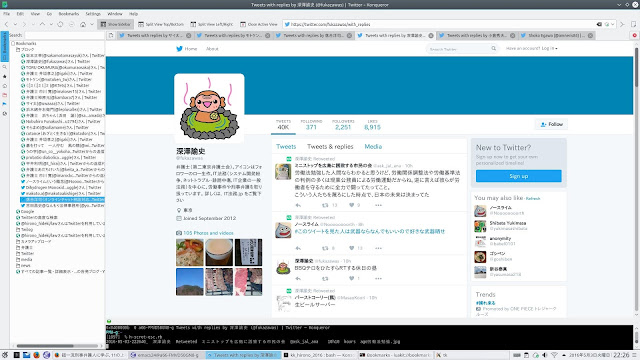This screenshot has width=640, height=360.
Task: Click the profile avatar image
Action: 209,109
